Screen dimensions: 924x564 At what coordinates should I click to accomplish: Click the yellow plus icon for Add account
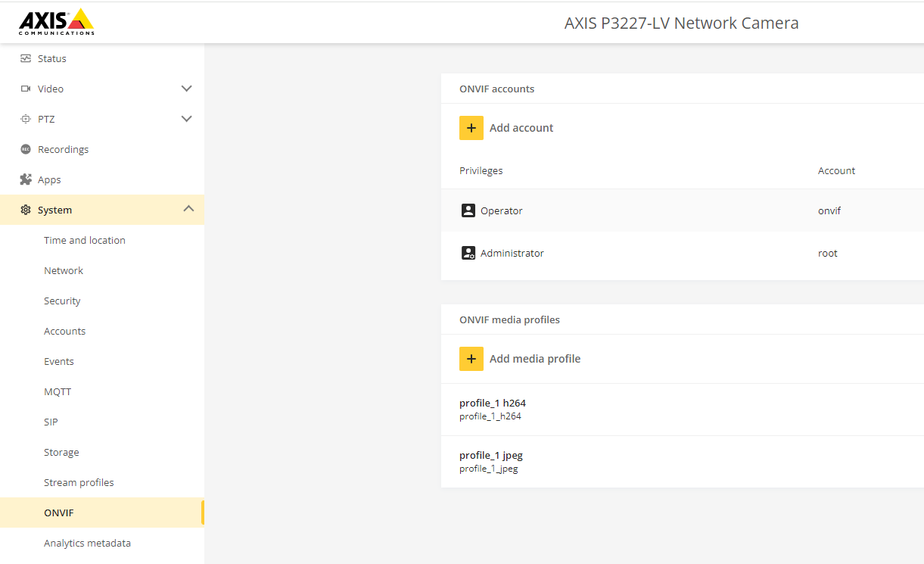pyautogui.click(x=471, y=128)
